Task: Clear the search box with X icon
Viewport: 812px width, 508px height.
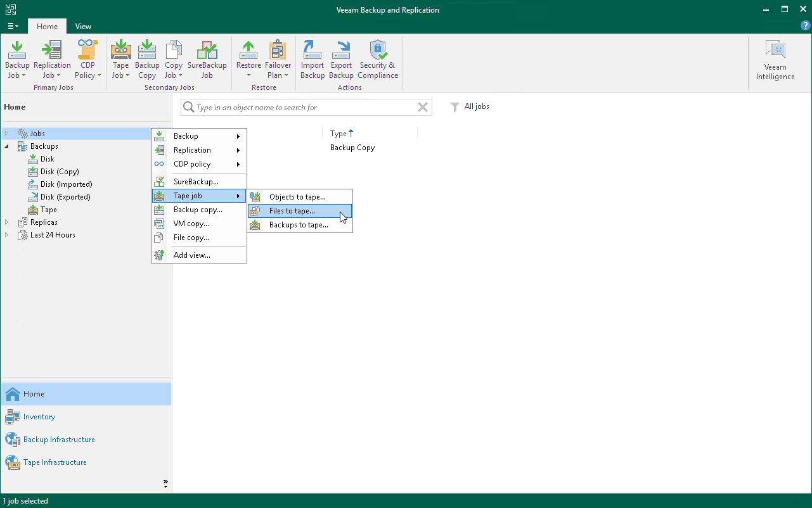Action: click(423, 108)
